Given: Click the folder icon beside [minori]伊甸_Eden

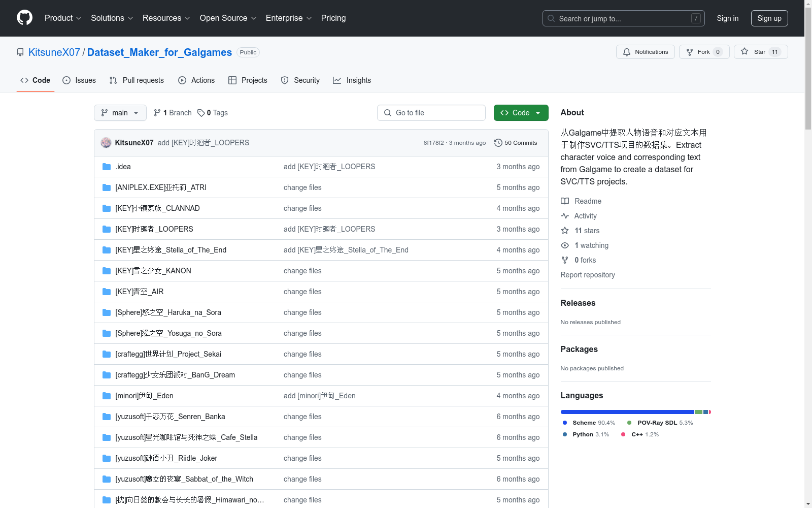Looking at the screenshot, I should coord(107,396).
